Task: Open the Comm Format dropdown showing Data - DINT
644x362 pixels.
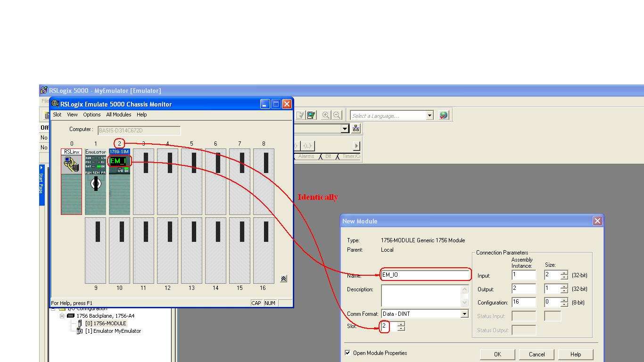Action: coord(464,313)
